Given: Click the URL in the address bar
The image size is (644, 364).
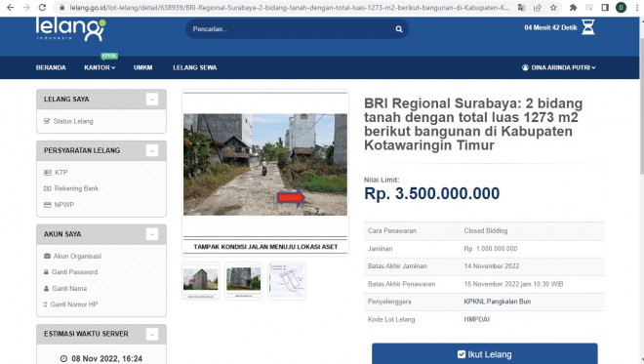Looking at the screenshot, I should pos(290,8).
